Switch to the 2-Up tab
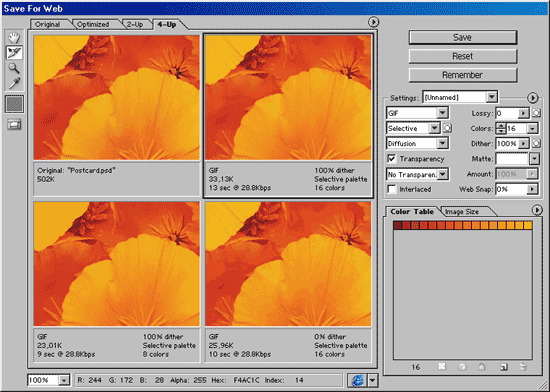This screenshot has width=550, height=392. click(135, 24)
